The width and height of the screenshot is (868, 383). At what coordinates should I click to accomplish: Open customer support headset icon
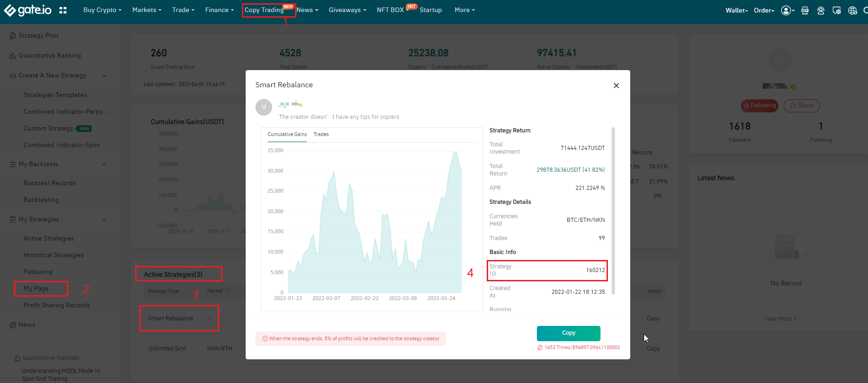(x=821, y=10)
